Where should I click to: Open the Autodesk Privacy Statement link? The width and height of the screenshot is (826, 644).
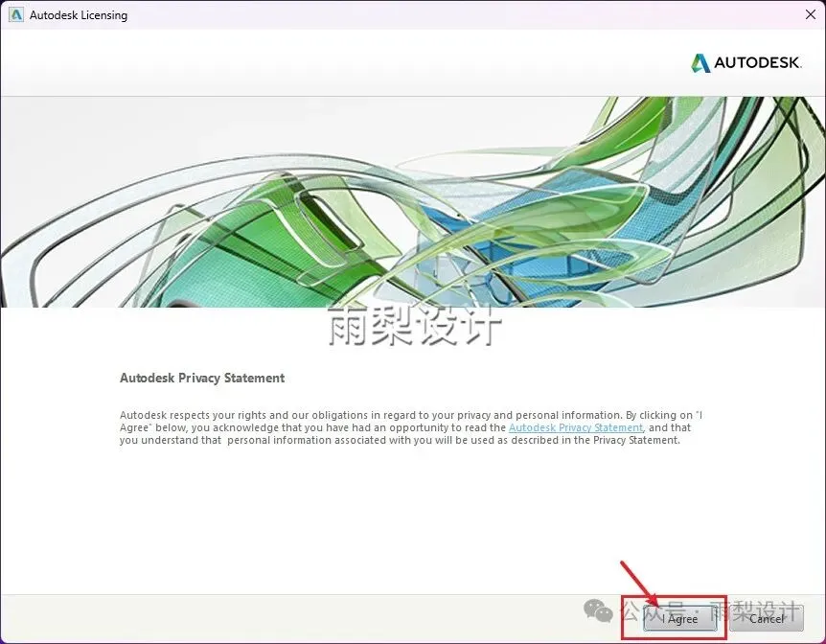point(575,427)
